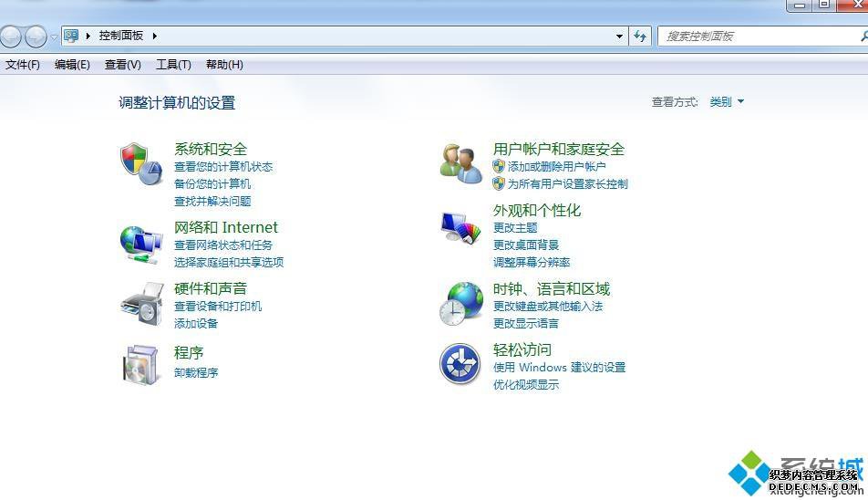Open the 查看(V) menu

coord(123,65)
